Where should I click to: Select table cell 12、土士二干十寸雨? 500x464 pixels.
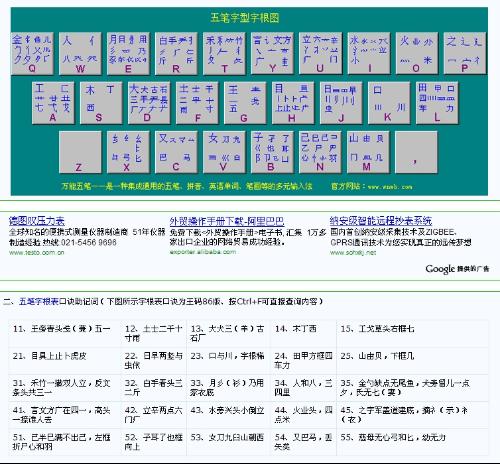(154, 333)
